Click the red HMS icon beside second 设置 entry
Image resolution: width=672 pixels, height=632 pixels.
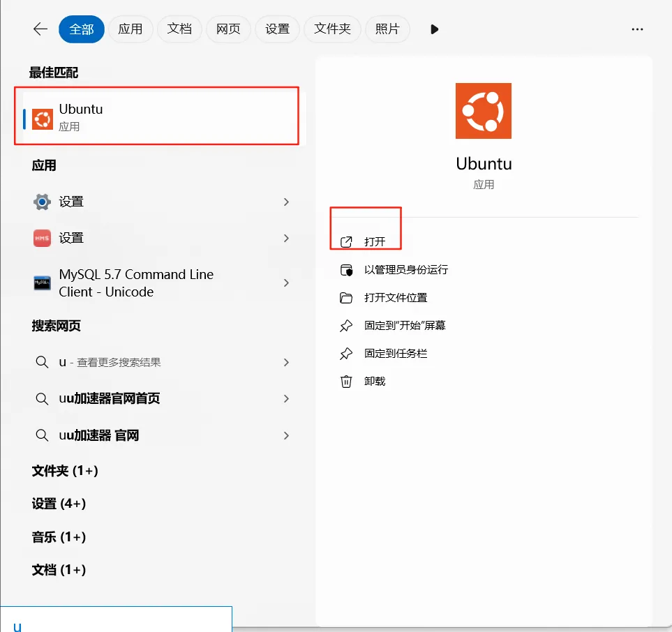(x=42, y=238)
